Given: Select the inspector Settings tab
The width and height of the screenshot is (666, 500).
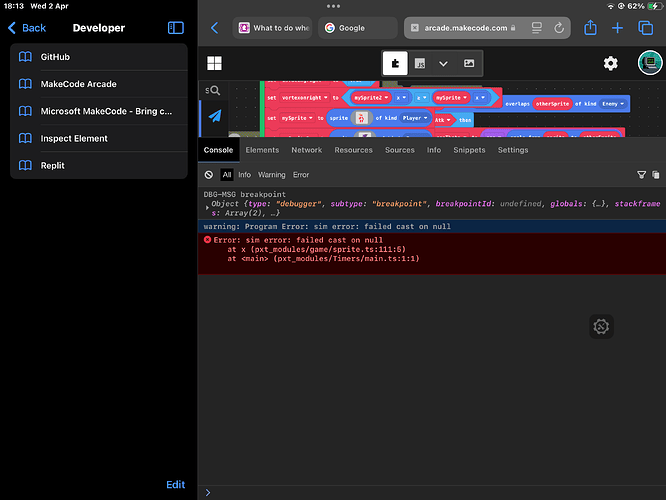Looking at the screenshot, I should [513, 150].
